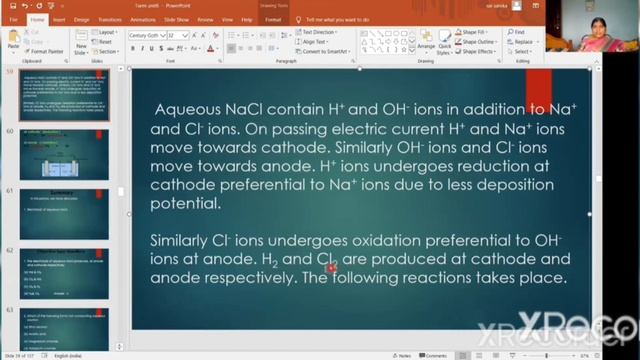640x360 pixels.
Task: Toggle Normal view in status bar
Action: (462, 356)
